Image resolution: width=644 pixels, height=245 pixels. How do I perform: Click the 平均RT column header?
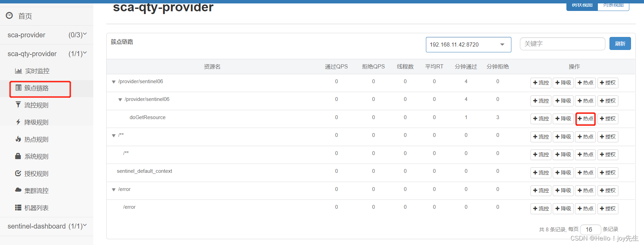[434, 67]
